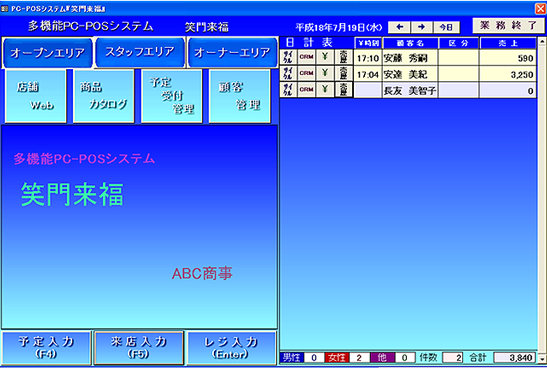
Task: Click 業務終了 button
Action: pyautogui.click(x=508, y=25)
